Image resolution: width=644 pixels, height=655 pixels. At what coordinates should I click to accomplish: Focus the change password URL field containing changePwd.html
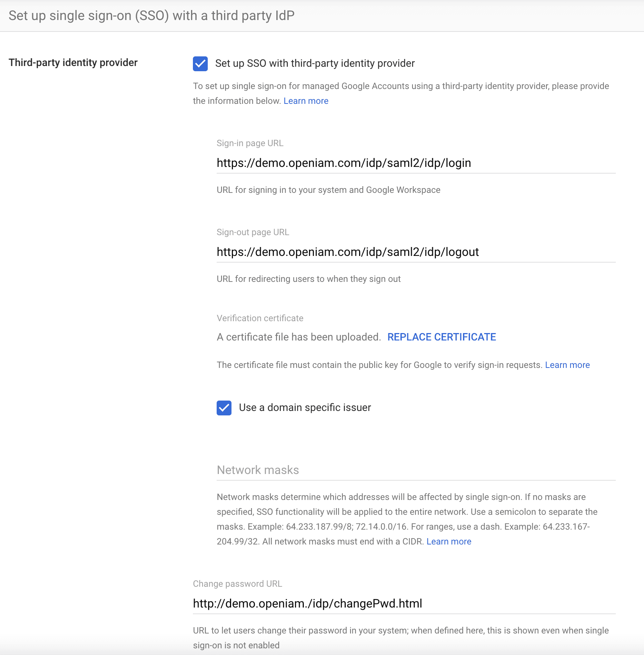pos(404,604)
